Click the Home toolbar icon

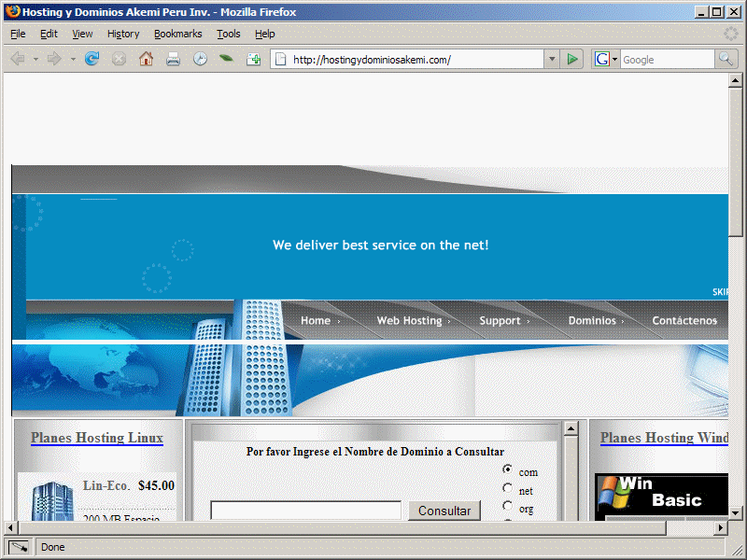tap(146, 59)
